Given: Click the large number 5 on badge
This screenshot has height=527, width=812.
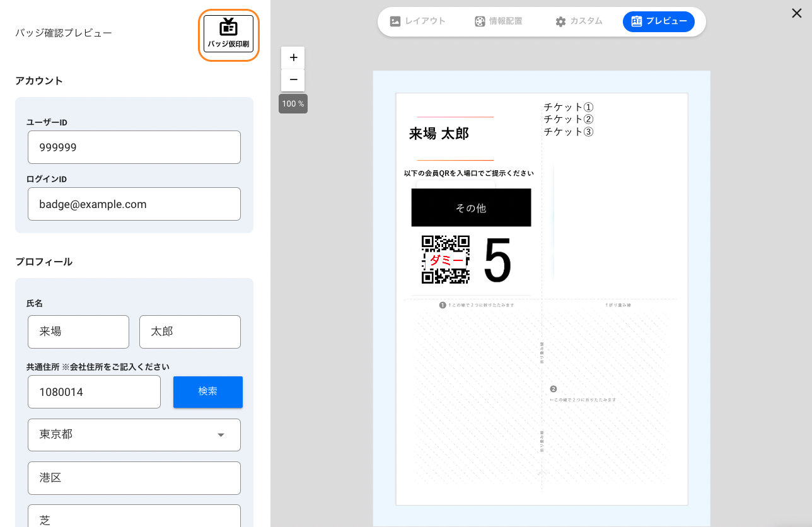Looking at the screenshot, I should 497,260.
